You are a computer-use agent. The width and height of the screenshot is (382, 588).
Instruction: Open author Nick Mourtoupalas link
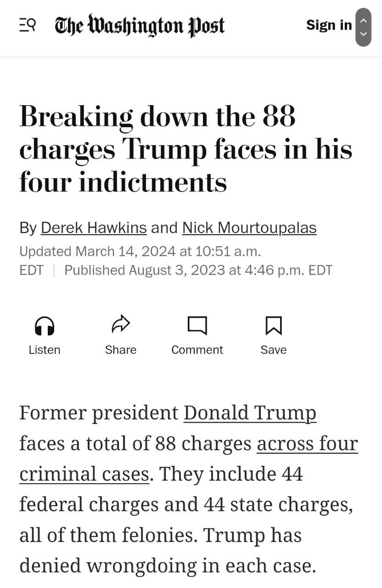(249, 227)
